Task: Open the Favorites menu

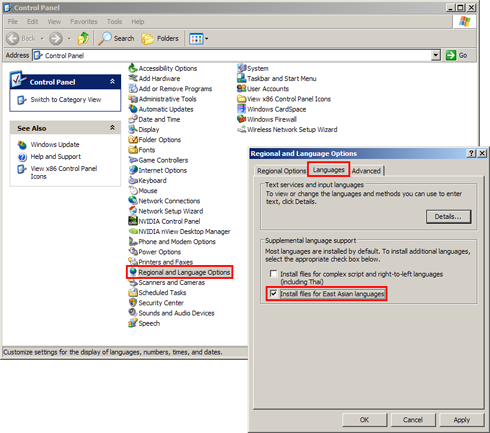Action: tap(84, 22)
